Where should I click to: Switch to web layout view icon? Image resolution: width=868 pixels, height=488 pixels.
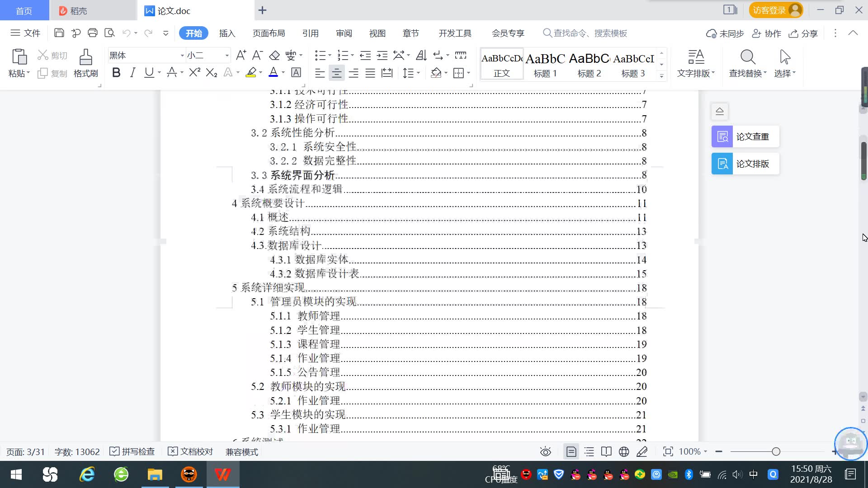coord(624,451)
